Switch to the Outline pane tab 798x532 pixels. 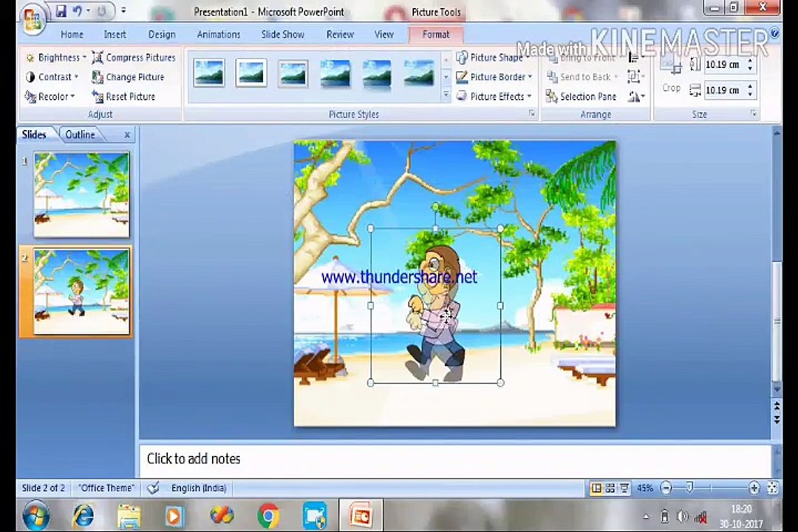pyautogui.click(x=81, y=135)
